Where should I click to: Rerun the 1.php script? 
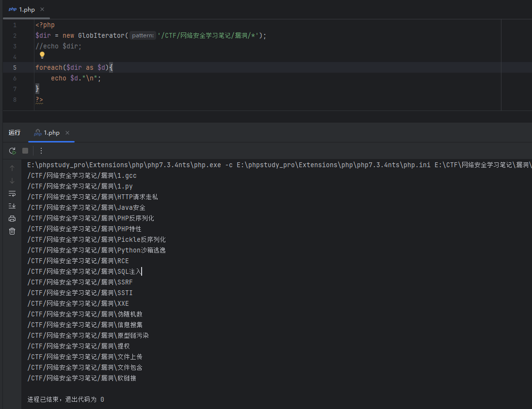click(x=12, y=151)
